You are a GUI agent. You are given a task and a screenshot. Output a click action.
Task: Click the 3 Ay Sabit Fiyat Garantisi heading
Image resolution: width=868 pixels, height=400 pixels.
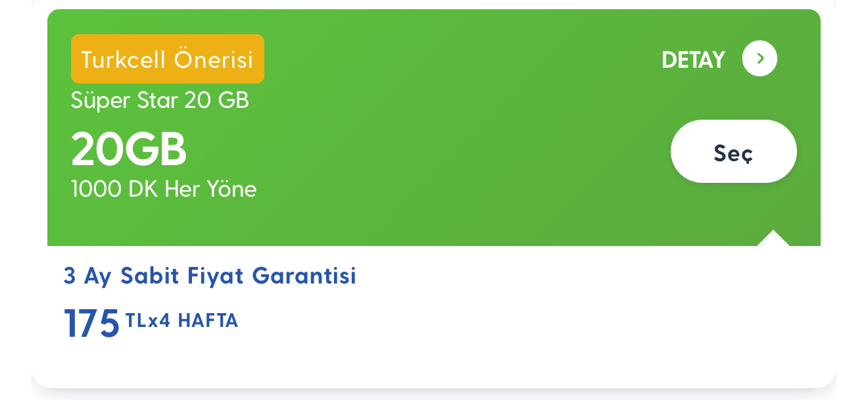pyautogui.click(x=210, y=276)
